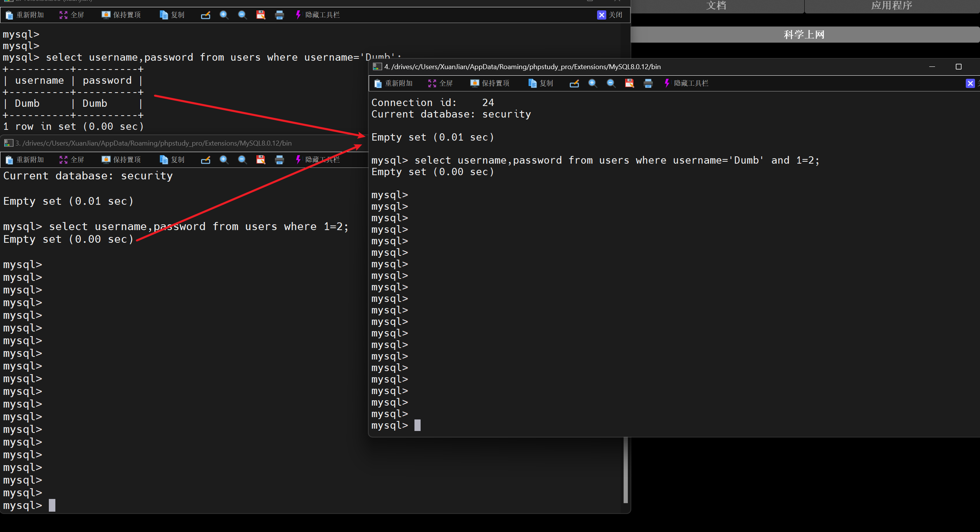Viewport: 980px width, 532px height.
Task: Click 重新附加 button in window 4
Action: (393, 83)
